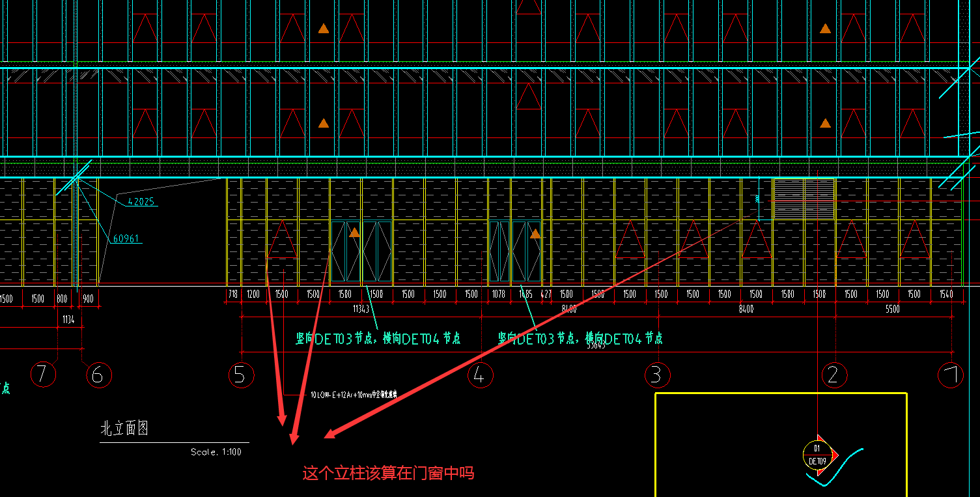980x497 pixels.
Task: Select grid axis bubble 5
Action: pyautogui.click(x=241, y=375)
